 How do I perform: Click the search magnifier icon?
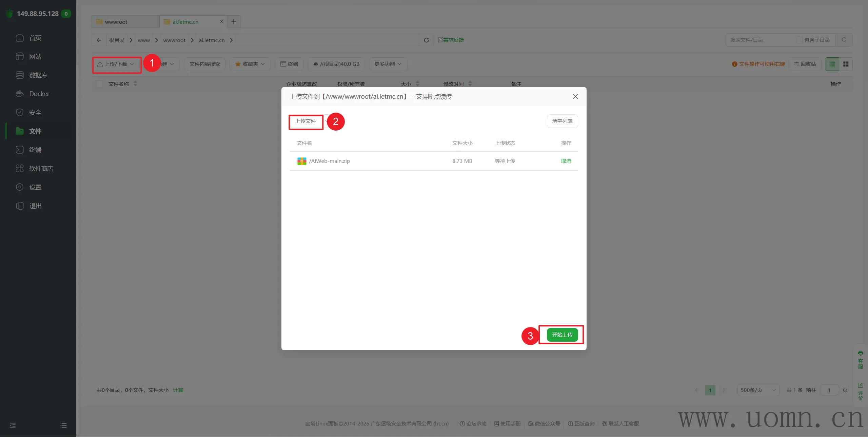point(844,40)
